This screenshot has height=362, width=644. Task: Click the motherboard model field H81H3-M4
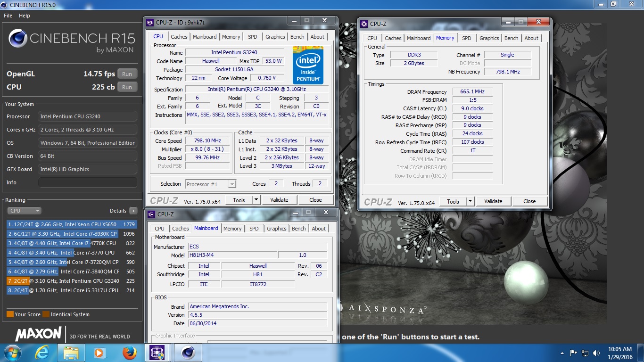(231, 255)
